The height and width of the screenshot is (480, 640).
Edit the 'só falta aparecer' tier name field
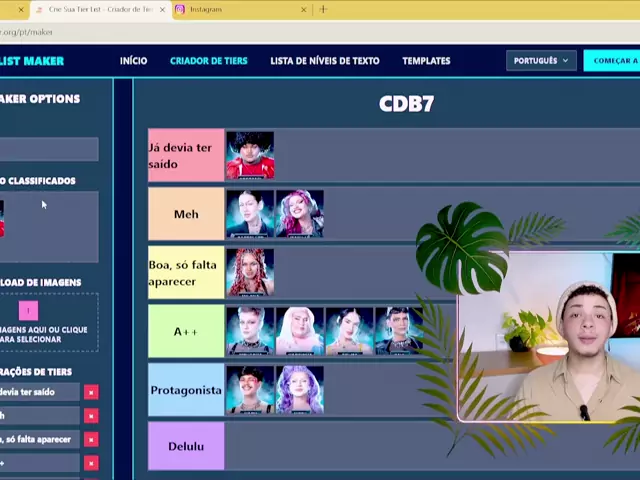click(x=38, y=439)
